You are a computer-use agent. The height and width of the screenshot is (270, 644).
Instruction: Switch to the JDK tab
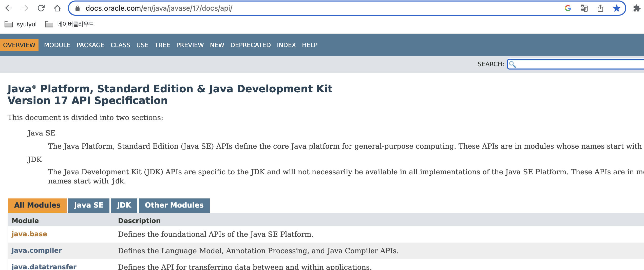pyautogui.click(x=124, y=205)
